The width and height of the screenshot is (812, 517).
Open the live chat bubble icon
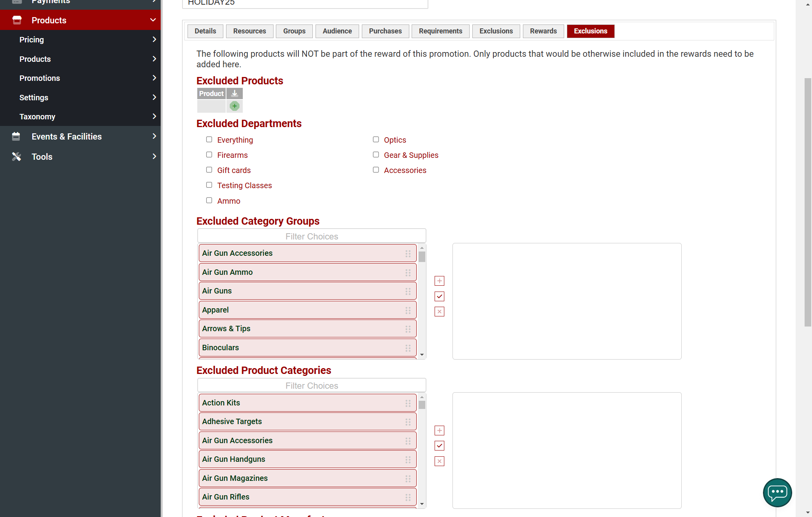click(x=777, y=493)
